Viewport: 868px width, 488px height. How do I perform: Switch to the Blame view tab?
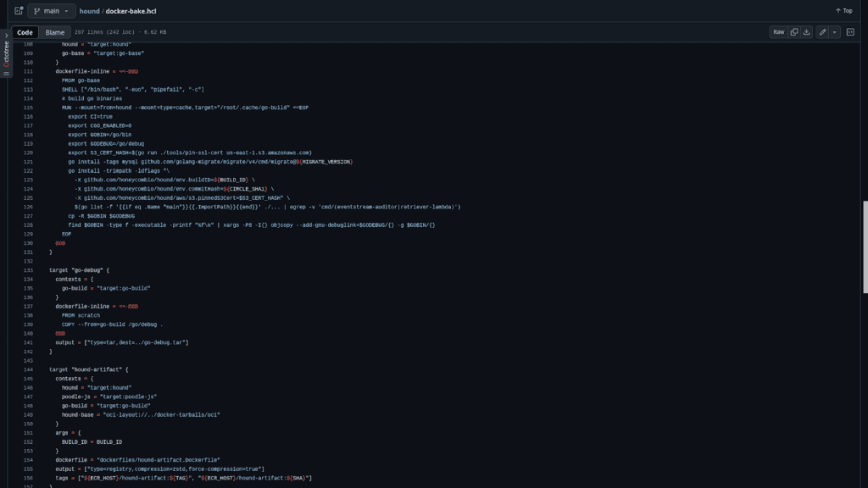(54, 32)
